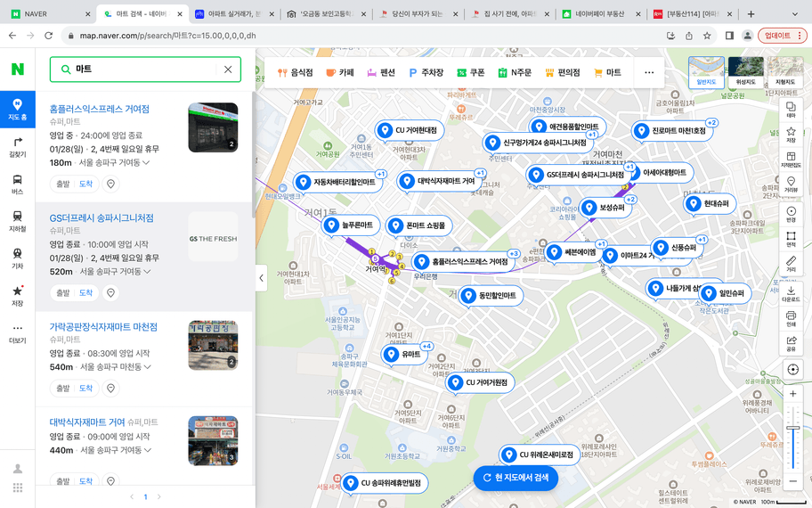Collapse the search results side panel
812x508 pixels.
(x=261, y=278)
